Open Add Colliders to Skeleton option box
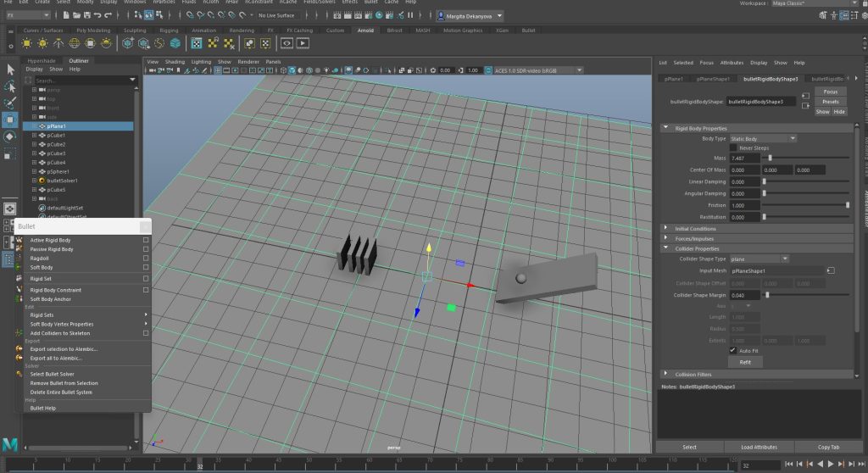 (146, 333)
